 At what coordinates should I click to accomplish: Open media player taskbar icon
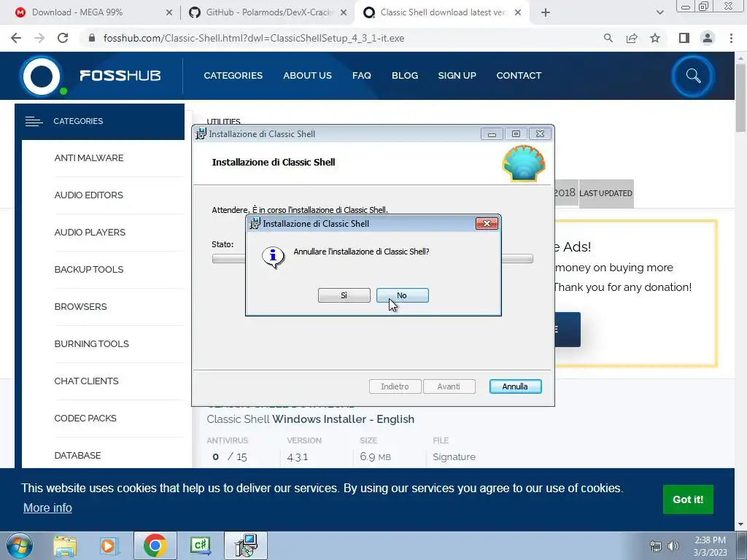pyautogui.click(x=109, y=545)
